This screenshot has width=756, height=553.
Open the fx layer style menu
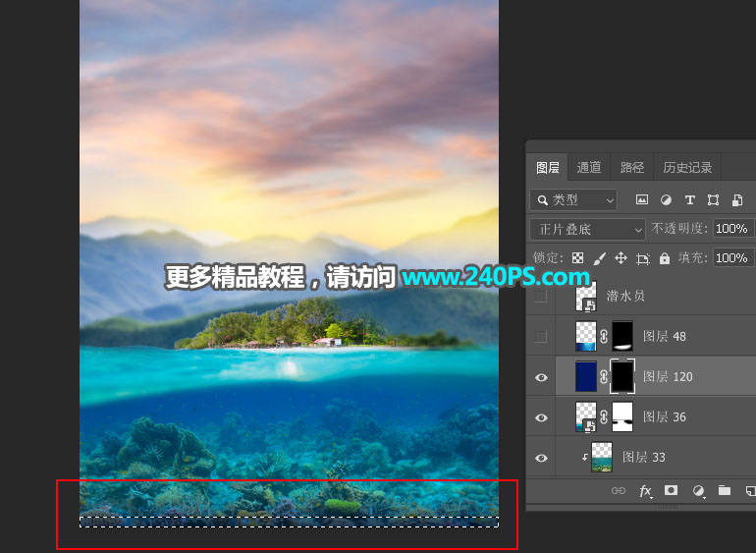[645, 491]
